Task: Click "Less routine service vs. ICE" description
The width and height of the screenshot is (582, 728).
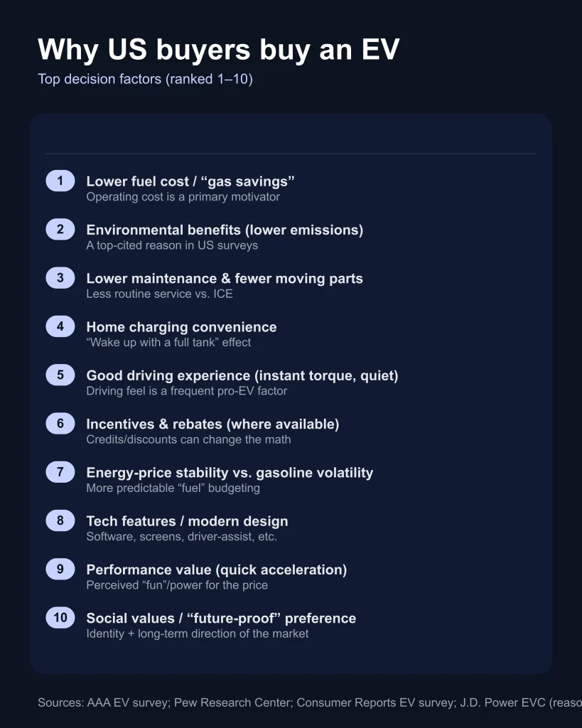Action: pyautogui.click(x=159, y=294)
